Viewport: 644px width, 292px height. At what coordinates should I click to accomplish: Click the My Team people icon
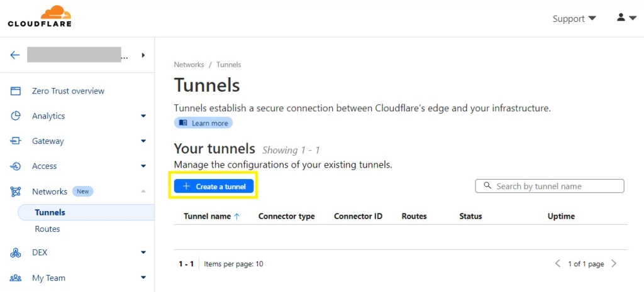click(16, 278)
